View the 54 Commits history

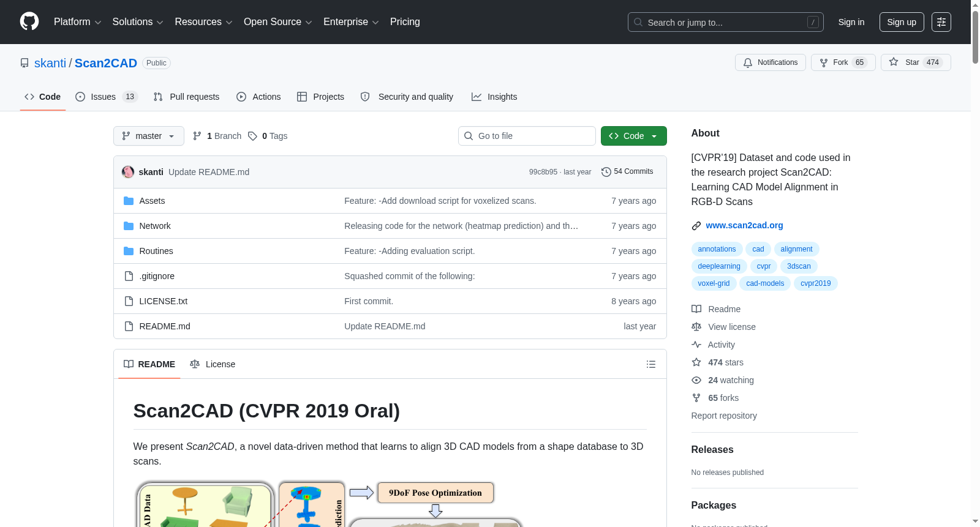[628, 172]
